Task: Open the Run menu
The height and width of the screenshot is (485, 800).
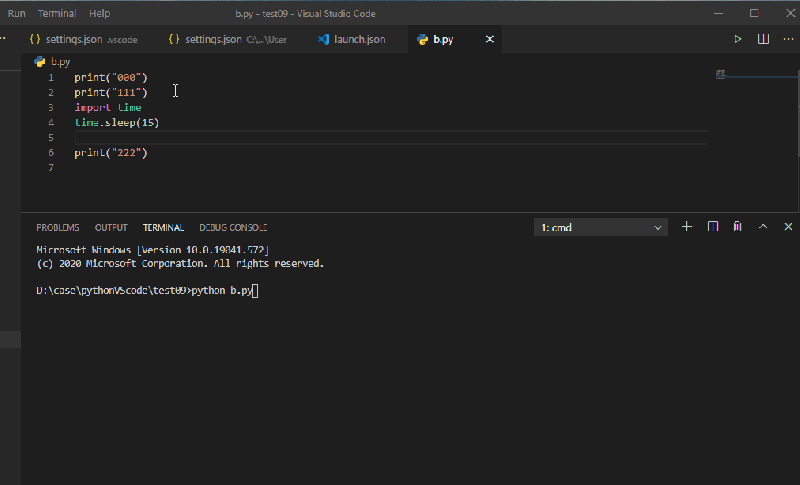Action: pos(16,14)
